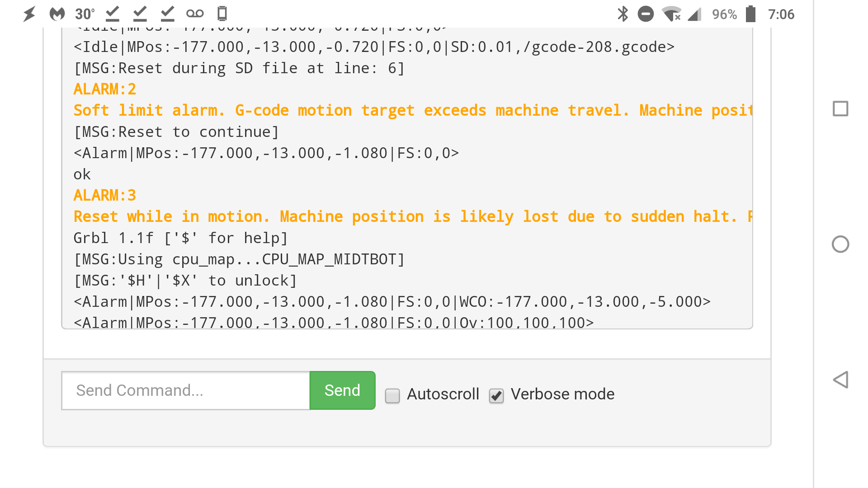Disable the Verbose mode checkbox

(x=496, y=395)
